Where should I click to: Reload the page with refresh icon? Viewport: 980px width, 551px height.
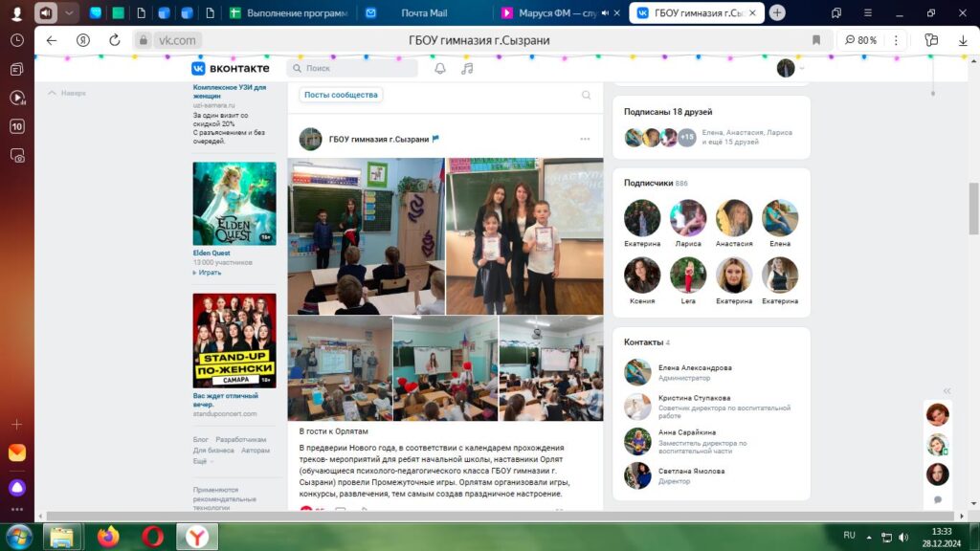[x=115, y=40]
